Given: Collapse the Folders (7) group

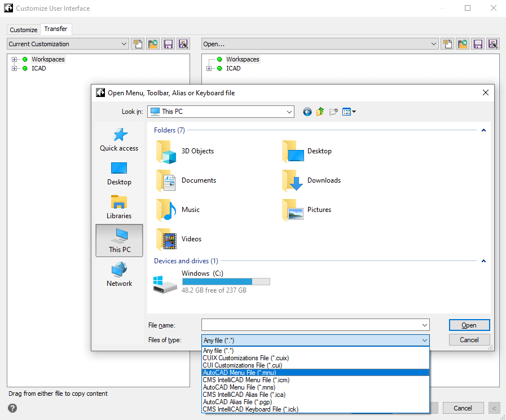Looking at the screenshot, I should point(483,130).
